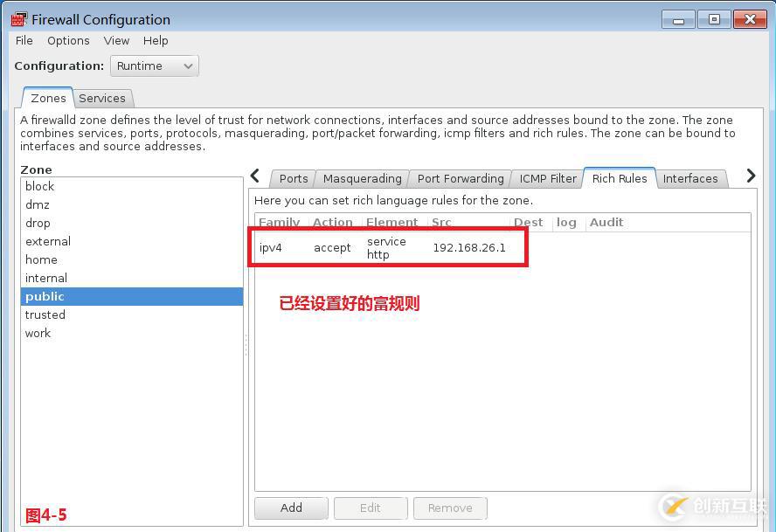The image size is (776, 532).
Task: Open the Masquerading tab
Action: coord(363,179)
